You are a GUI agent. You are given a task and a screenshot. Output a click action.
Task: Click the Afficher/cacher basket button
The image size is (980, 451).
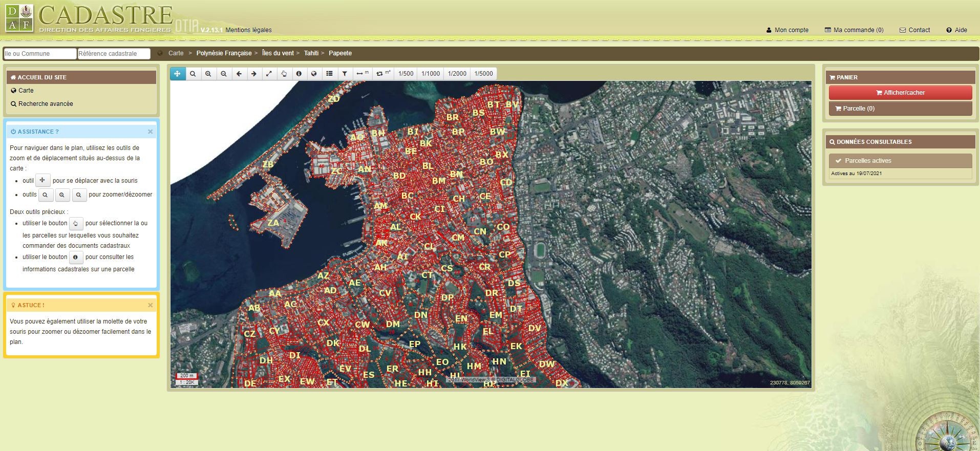pos(900,93)
